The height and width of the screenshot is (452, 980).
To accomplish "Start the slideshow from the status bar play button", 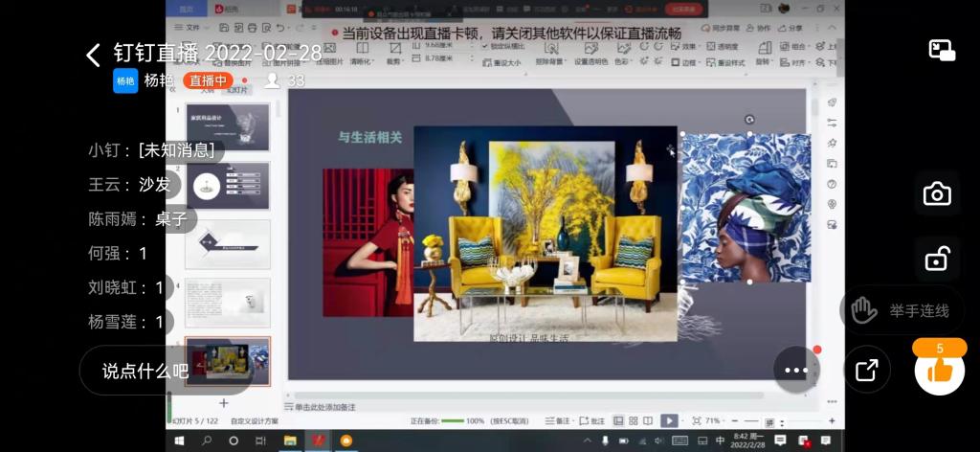I will [x=669, y=420].
